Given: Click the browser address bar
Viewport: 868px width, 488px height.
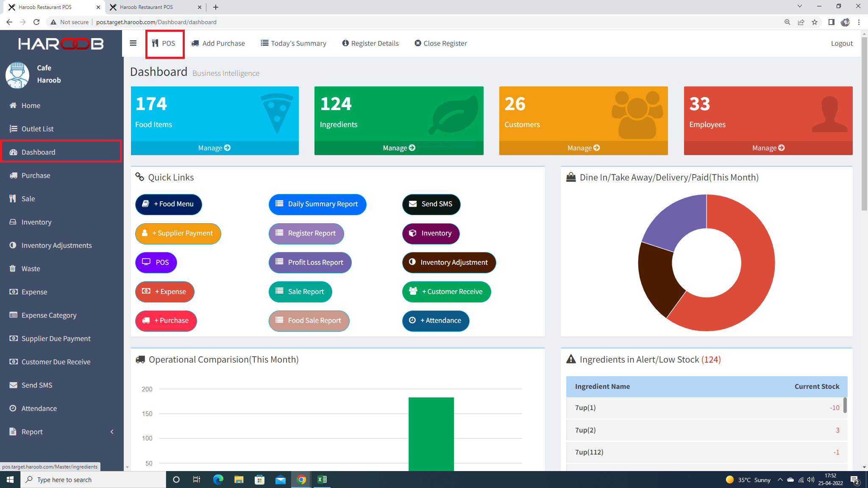Looking at the screenshot, I should pyautogui.click(x=415, y=22).
